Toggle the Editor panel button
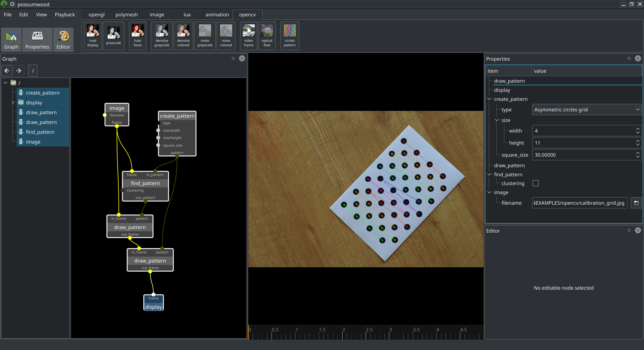 click(x=63, y=40)
